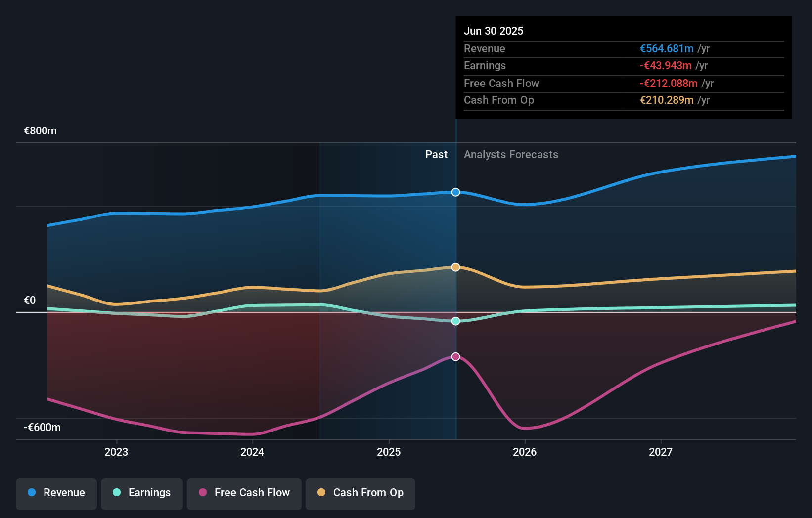Select the teal Earnings marker on the chart
The height and width of the screenshot is (518, 812).
click(455, 321)
